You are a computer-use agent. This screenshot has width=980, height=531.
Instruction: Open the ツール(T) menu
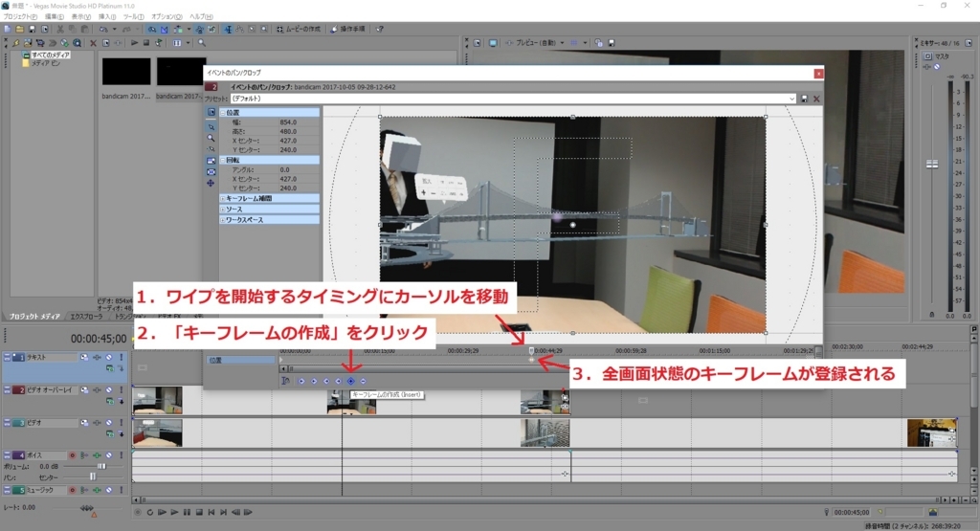pyautogui.click(x=133, y=16)
